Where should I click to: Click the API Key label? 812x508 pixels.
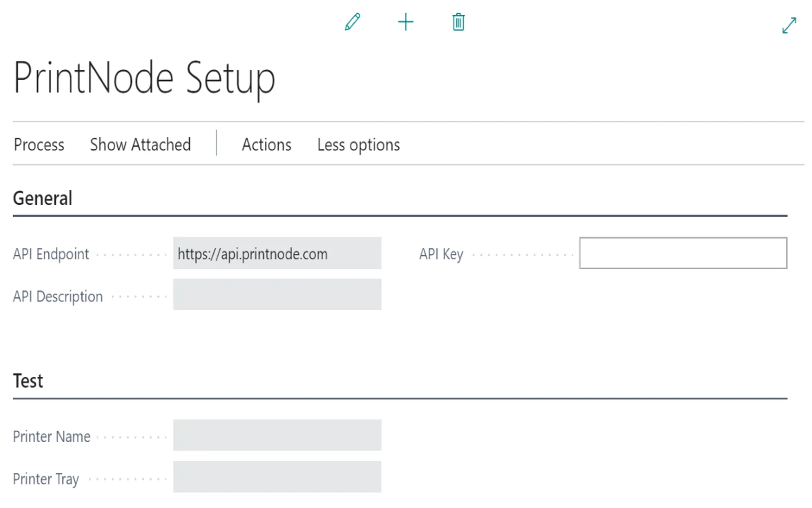[441, 255]
